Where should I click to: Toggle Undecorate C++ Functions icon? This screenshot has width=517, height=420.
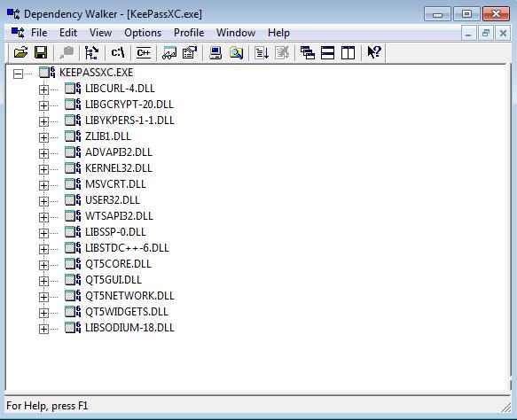point(144,52)
